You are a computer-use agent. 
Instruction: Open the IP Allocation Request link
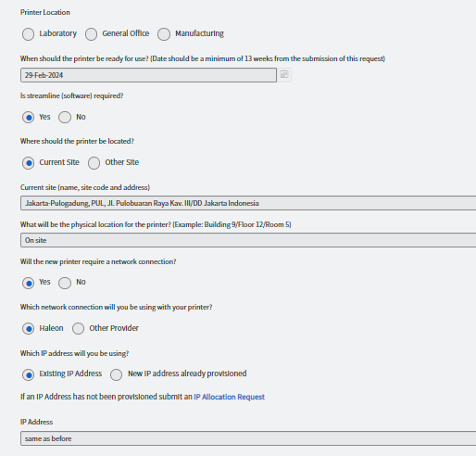pyautogui.click(x=229, y=397)
